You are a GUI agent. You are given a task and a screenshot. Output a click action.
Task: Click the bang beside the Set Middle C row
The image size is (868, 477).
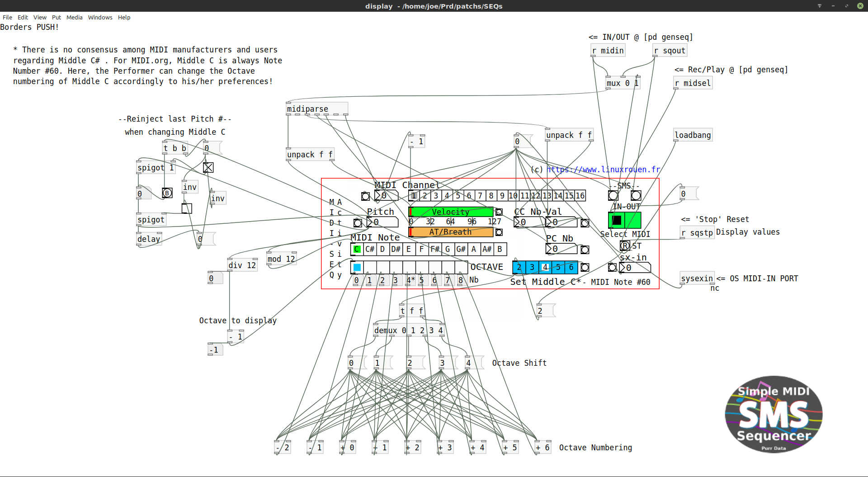[x=585, y=267]
